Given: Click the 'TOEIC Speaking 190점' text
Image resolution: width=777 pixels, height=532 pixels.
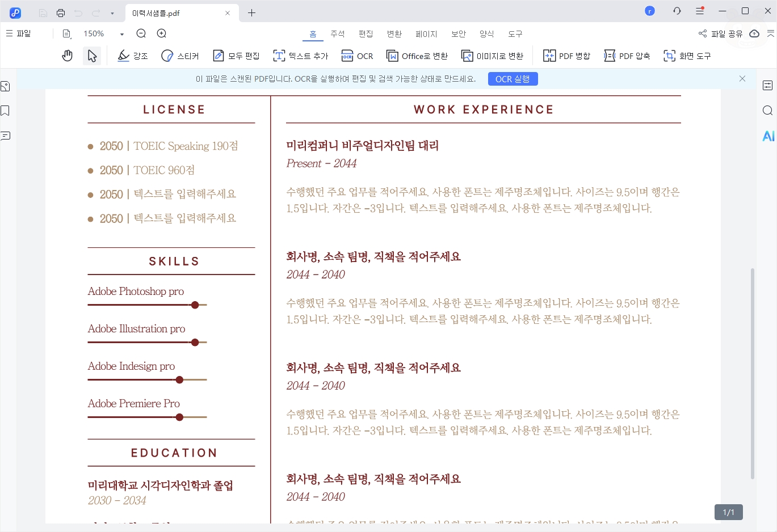Looking at the screenshot, I should pos(186,146).
